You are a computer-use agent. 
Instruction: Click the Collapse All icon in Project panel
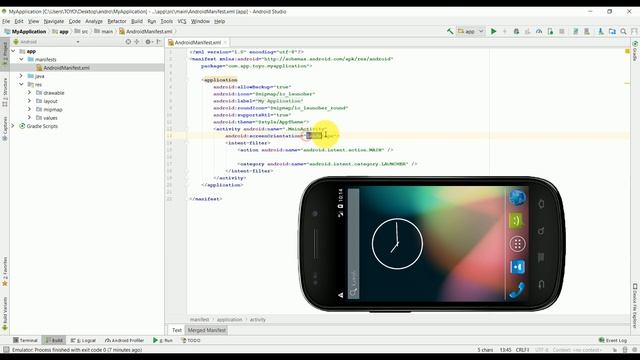point(137,42)
